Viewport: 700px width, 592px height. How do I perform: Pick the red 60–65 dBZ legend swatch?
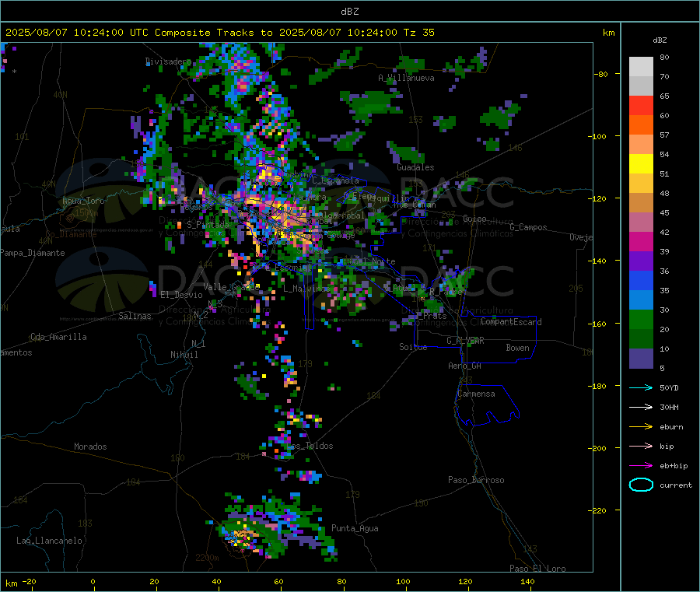(641, 105)
